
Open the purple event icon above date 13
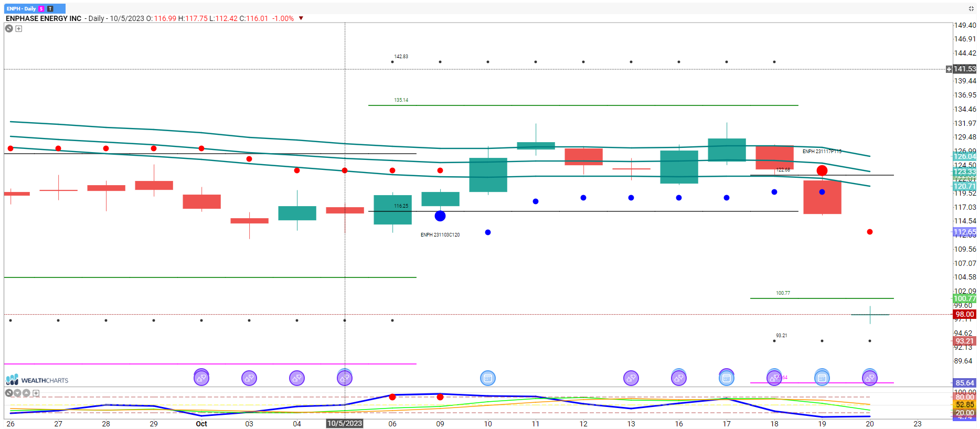[x=631, y=378]
